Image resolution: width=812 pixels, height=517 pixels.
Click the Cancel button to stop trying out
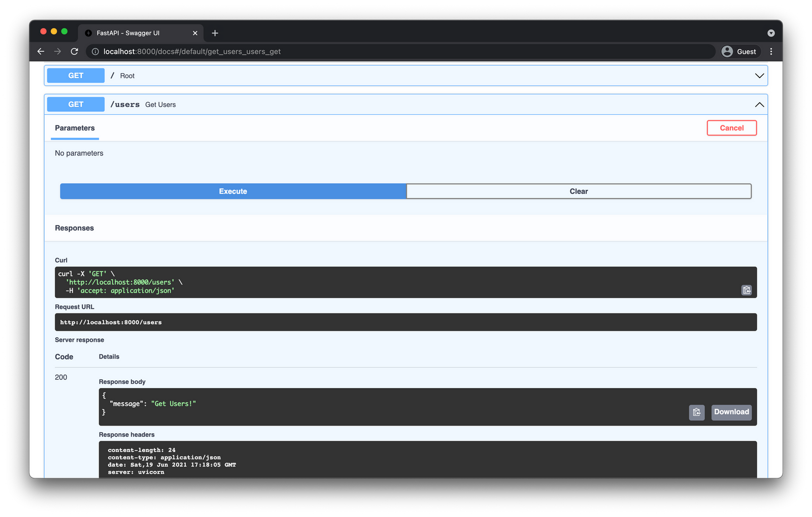(x=731, y=127)
